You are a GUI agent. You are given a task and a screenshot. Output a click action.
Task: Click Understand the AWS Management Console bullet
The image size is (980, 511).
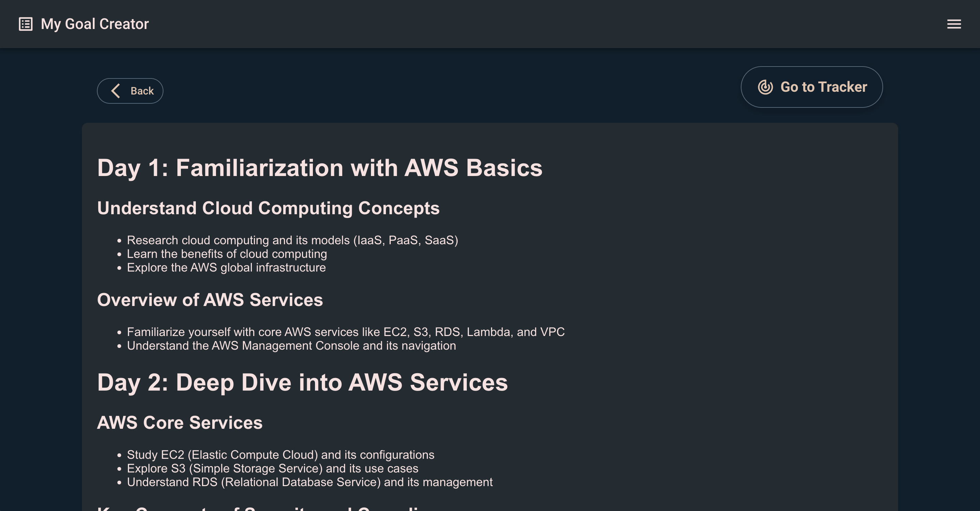[291, 346]
